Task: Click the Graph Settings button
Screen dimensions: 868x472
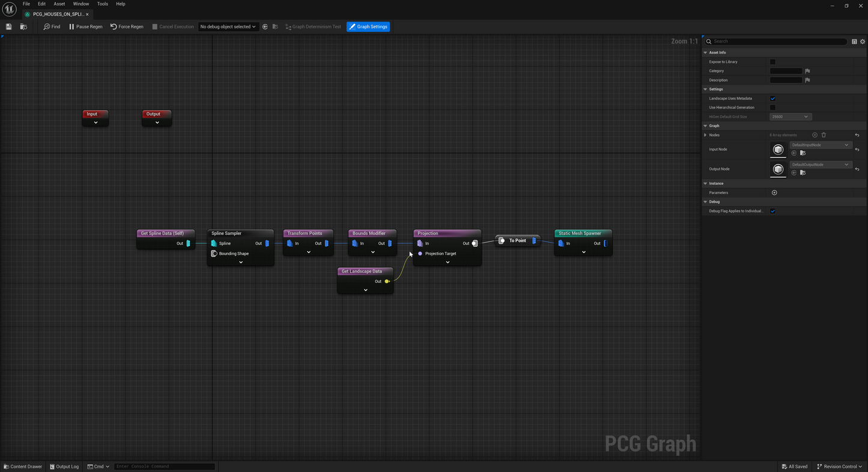Action: [x=368, y=26]
